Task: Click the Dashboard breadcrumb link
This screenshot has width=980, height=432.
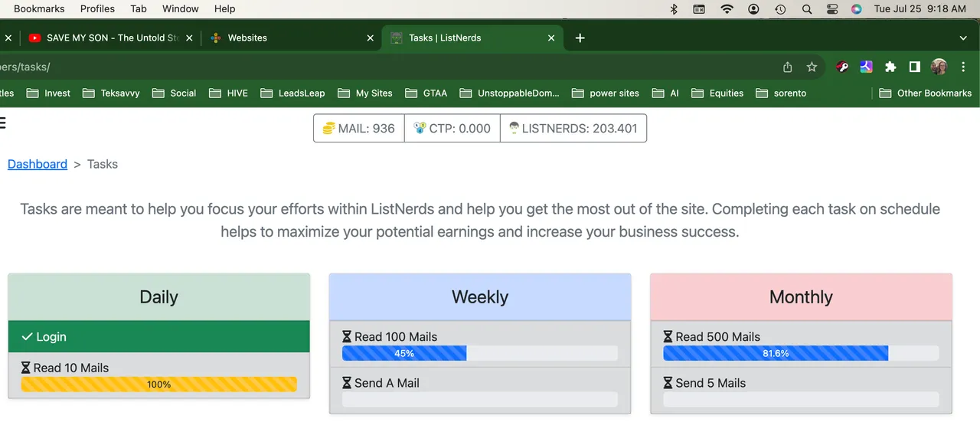Action: [38, 164]
